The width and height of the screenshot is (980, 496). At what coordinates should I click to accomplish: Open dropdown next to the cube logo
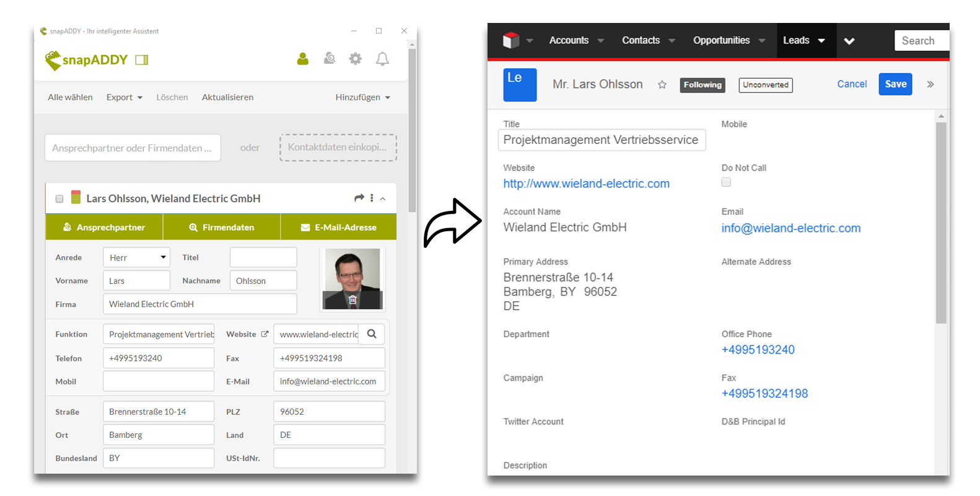tap(530, 41)
